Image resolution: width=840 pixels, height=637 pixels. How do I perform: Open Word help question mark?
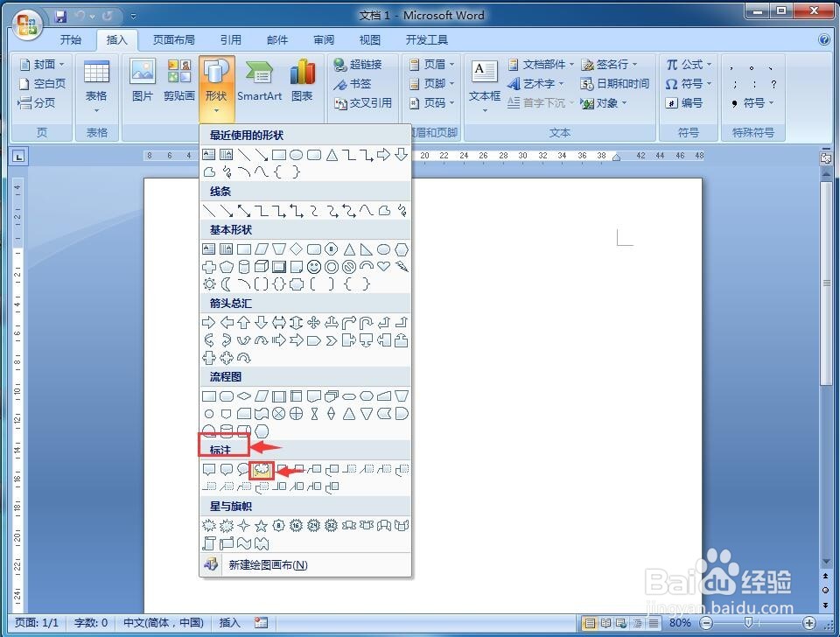coord(824,39)
